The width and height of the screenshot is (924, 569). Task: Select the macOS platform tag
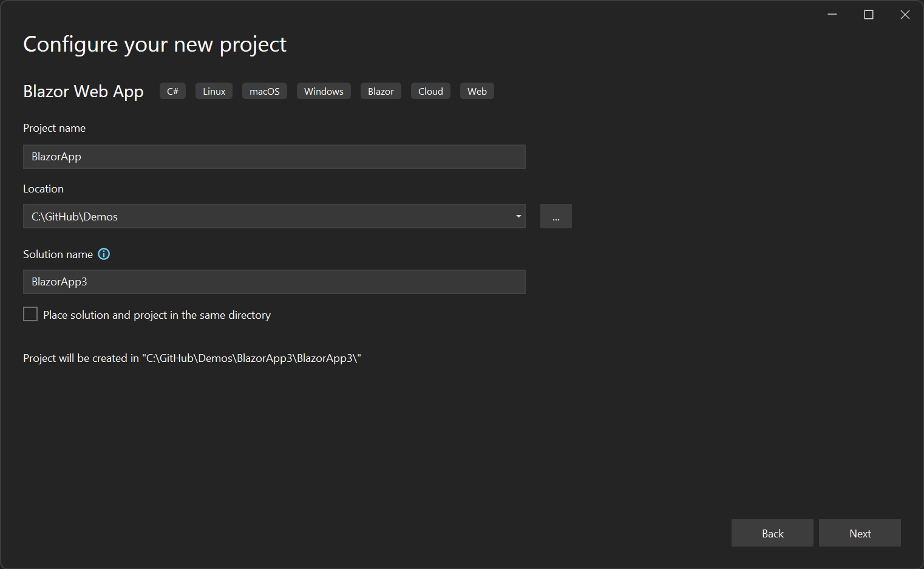click(x=264, y=90)
